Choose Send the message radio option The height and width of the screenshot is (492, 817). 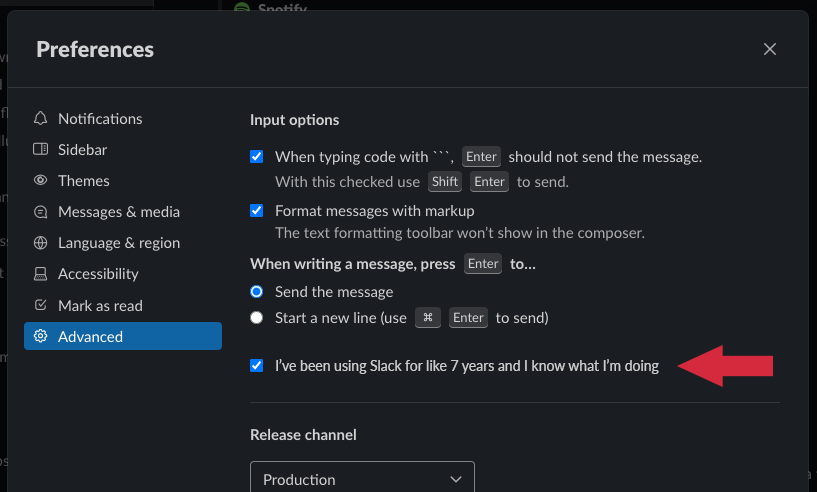point(256,291)
